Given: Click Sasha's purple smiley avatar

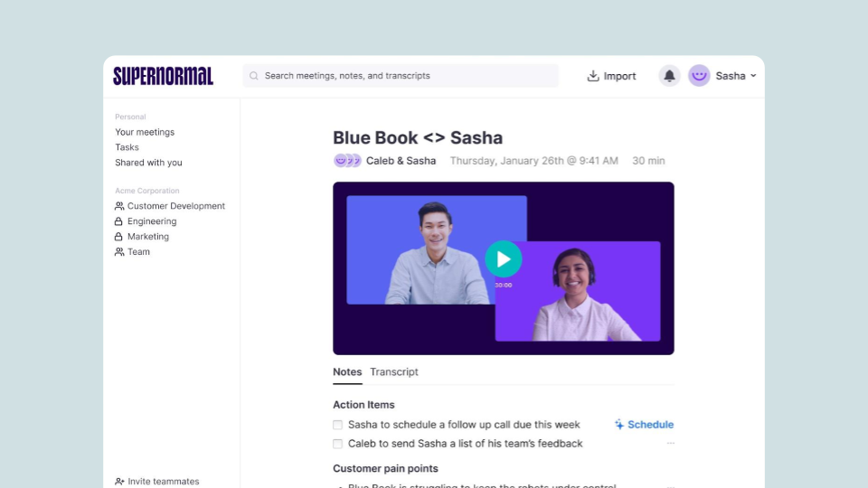Looking at the screenshot, I should [699, 76].
